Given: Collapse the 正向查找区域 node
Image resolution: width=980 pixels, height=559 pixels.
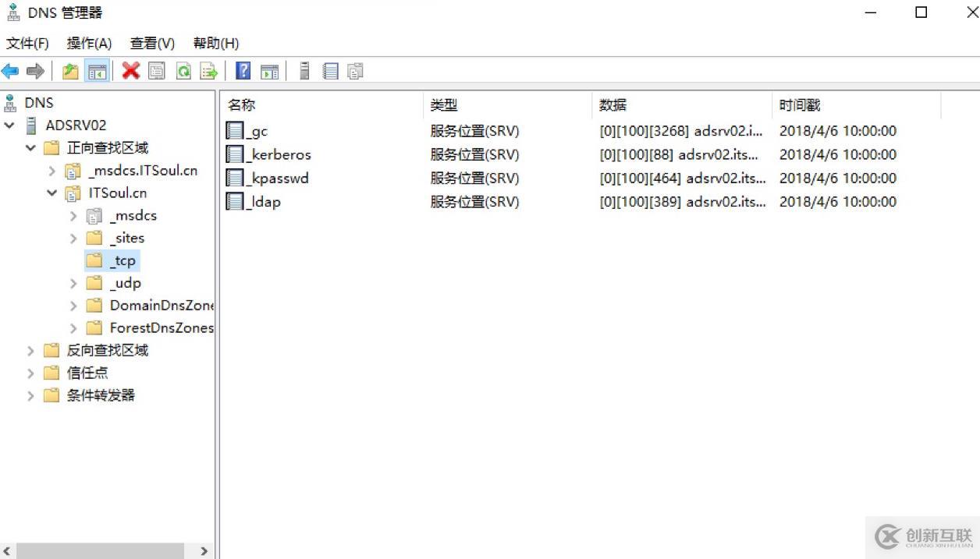Looking at the screenshot, I should [x=30, y=147].
